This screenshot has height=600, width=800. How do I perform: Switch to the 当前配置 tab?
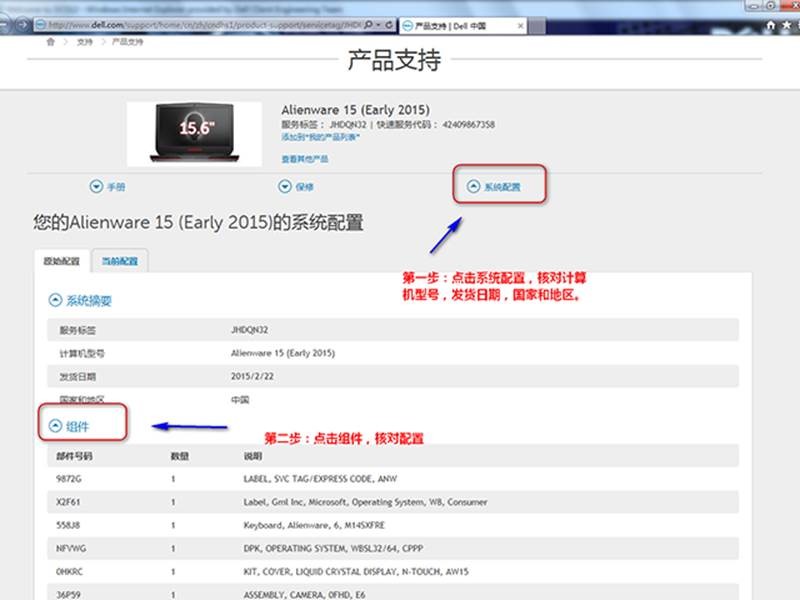pyautogui.click(x=121, y=258)
